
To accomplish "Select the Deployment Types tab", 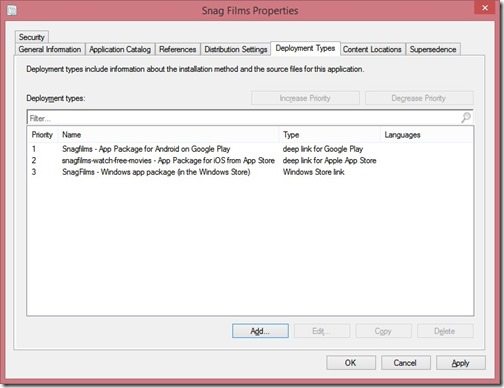I will click(x=305, y=48).
